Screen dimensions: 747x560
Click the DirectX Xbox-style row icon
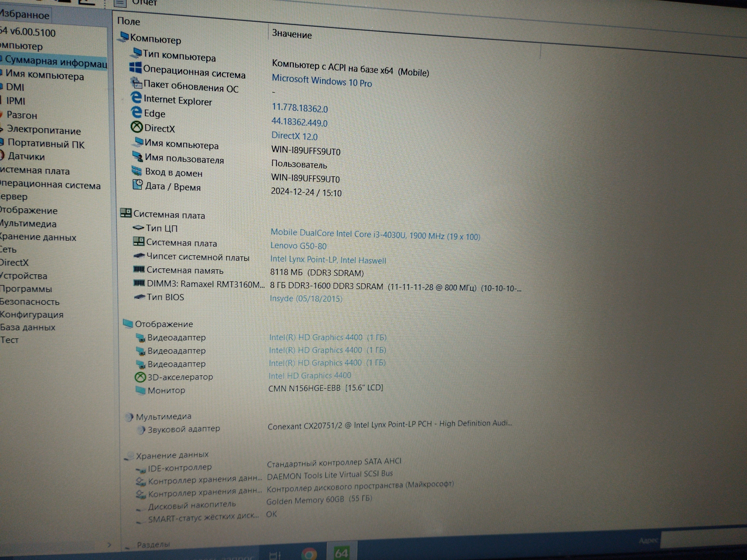(137, 127)
